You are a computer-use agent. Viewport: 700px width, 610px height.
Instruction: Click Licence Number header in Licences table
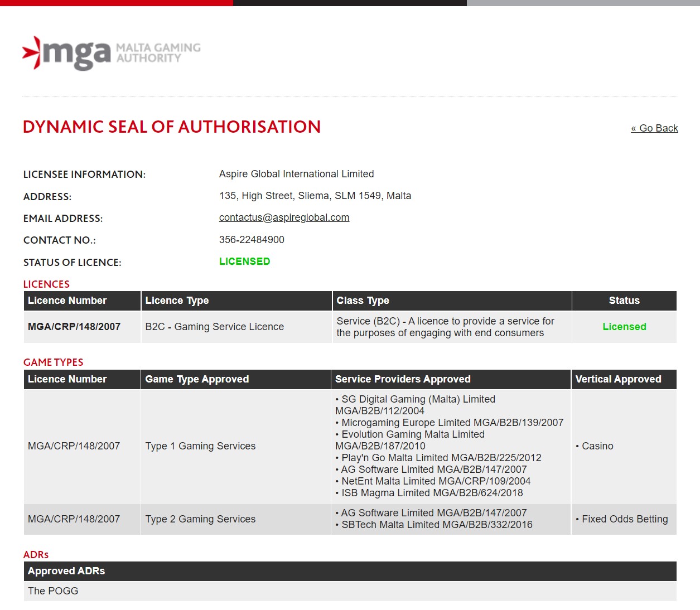(82, 301)
